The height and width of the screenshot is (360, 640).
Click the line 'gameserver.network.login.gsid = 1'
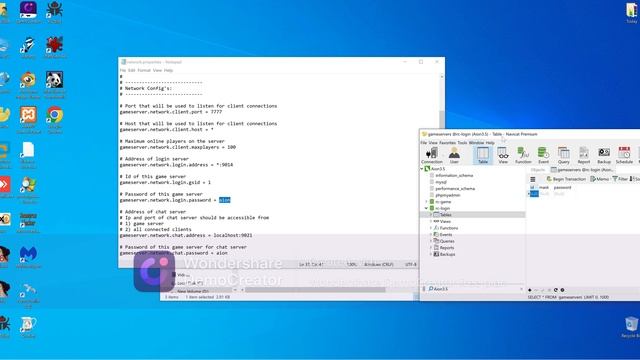[165, 182]
